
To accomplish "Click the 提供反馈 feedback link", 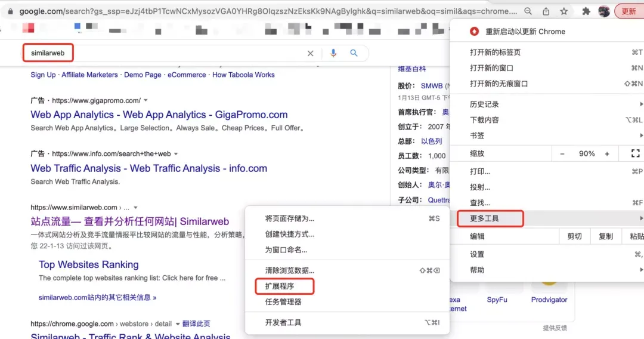I will (x=555, y=328).
